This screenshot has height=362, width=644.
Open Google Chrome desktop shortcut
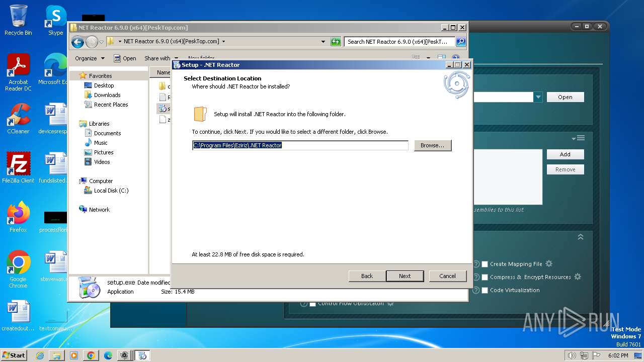click(x=18, y=269)
